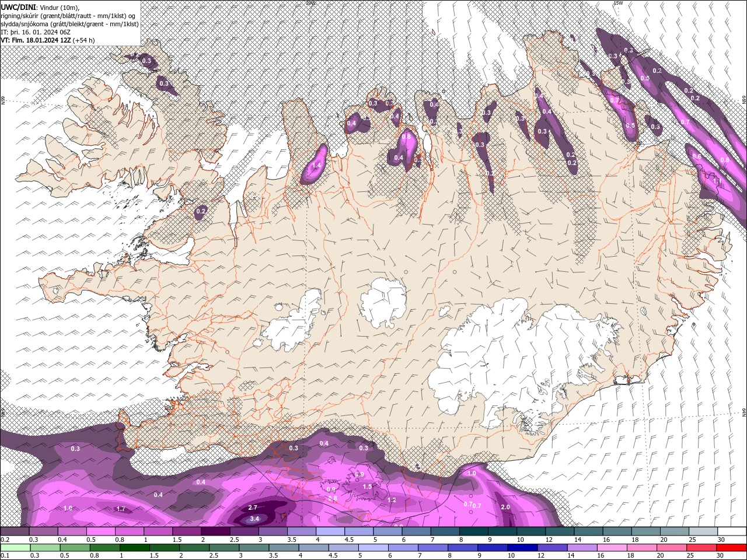Screen dimensions: 747x560
Task: Click the dark teal 9 swatch in the snow legend
Action: coord(502,531)
